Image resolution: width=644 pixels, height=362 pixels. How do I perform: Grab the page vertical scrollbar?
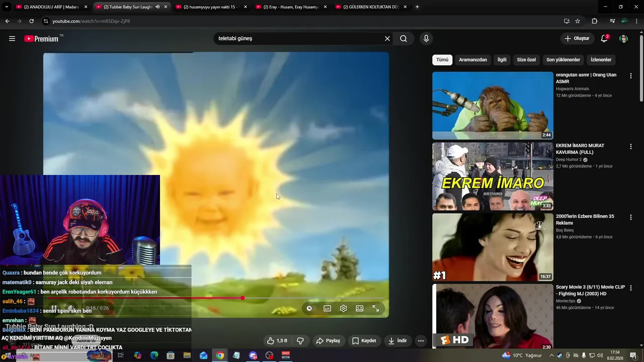click(641, 67)
